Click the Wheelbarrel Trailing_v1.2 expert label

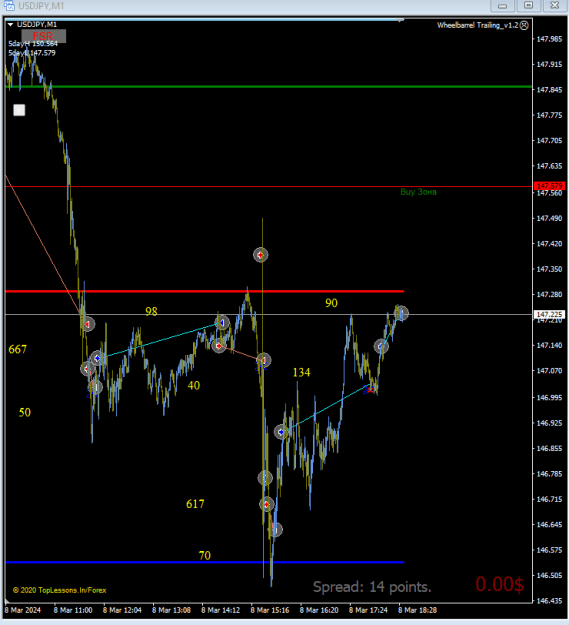click(x=477, y=25)
